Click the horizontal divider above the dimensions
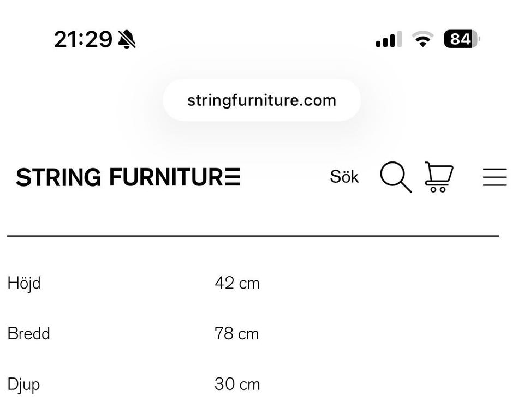This screenshot has height=420, width=524. pyautogui.click(x=253, y=236)
